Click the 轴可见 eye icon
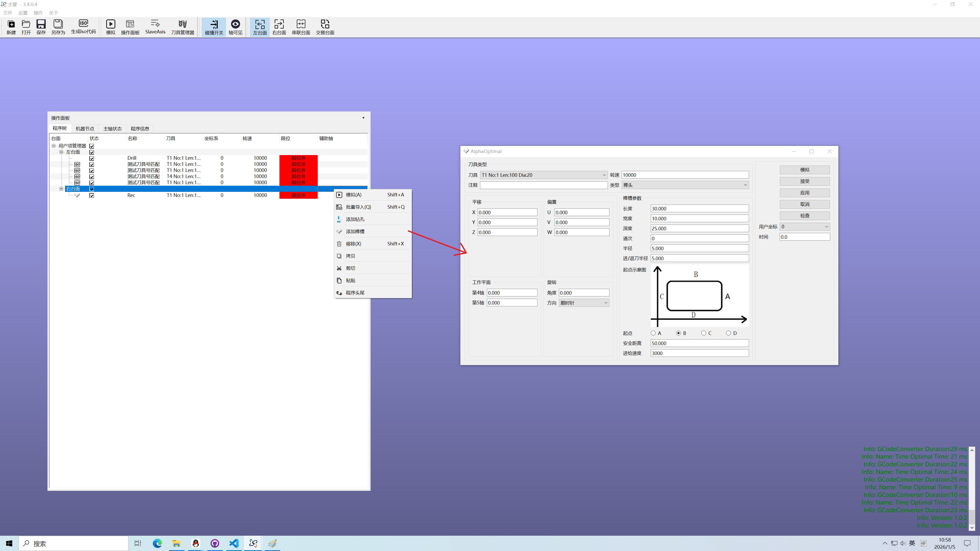The width and height of the screenshot is (980, 551). (x=235, y=24)
